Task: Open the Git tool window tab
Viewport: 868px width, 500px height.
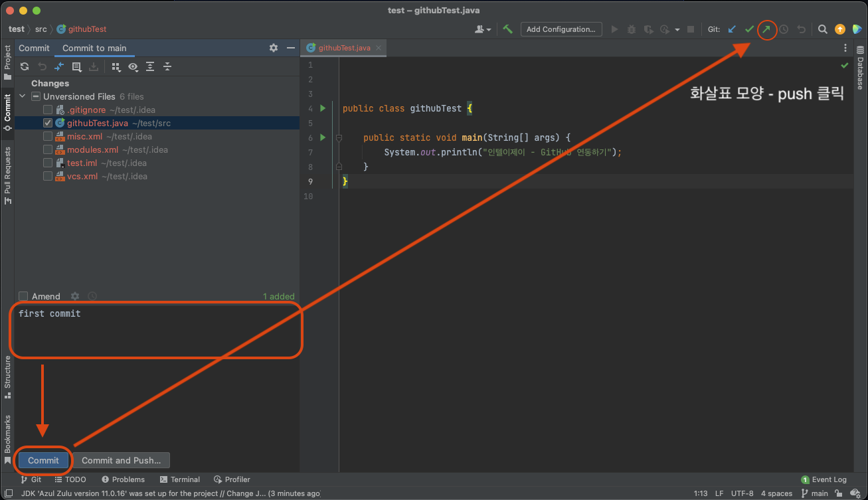Action: coord(31,479)
